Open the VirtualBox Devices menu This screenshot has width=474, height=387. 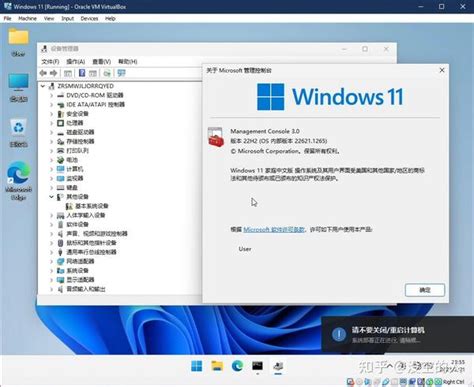89,18
